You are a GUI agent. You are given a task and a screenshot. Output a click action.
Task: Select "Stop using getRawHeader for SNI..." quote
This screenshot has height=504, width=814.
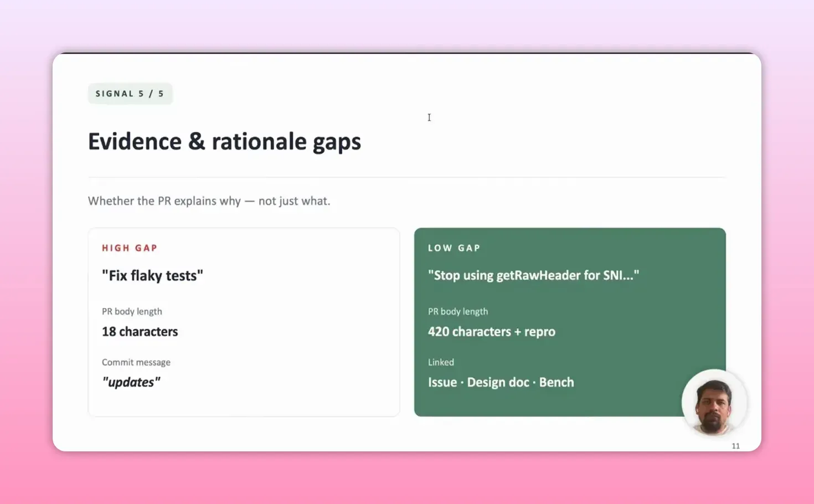533,275
